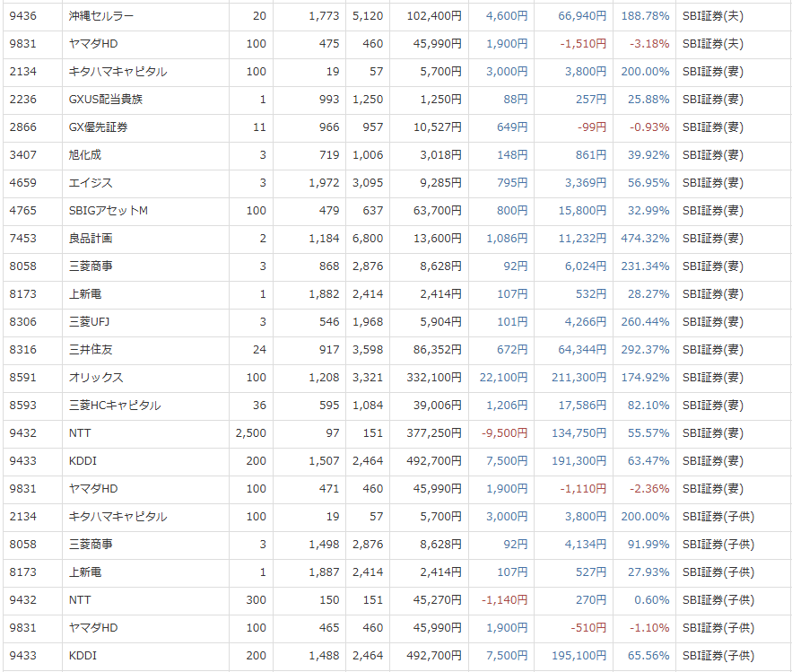
Task: Click the オリックス stock name
Action: pos(96,378)
